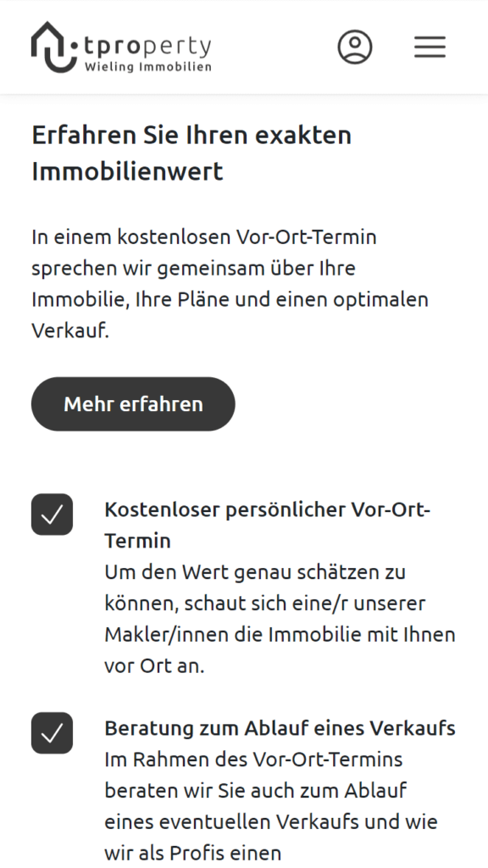
Task: Click checkmark icon beside Kostenloser persönlicher Vor-Ort-Termin
Action: tap(52, 515)
